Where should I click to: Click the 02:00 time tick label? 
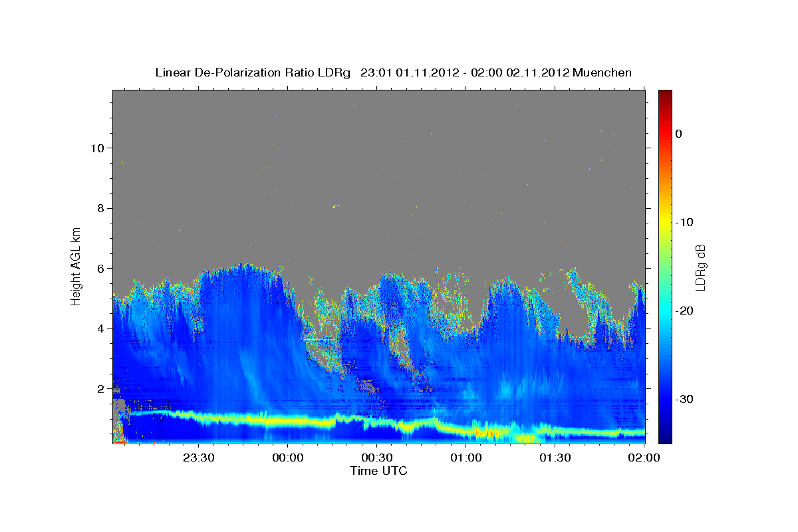pyautogui.click(x=644, y=458)
